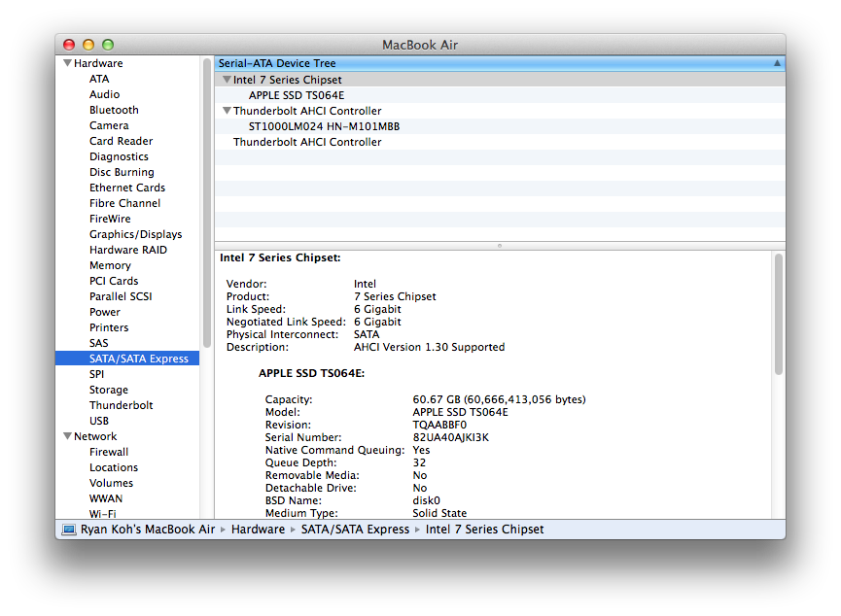
Task: Collapse the first Thunderbolt AHCI Controller row
Action: point(227,111)
